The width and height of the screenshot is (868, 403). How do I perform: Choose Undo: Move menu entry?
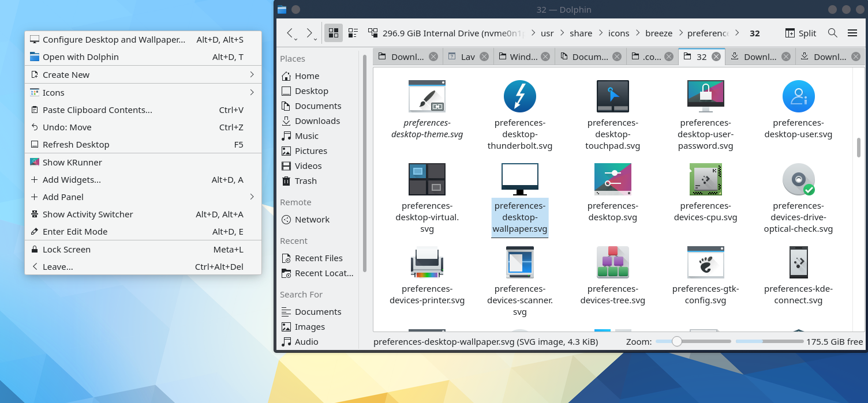coord(143,127)
